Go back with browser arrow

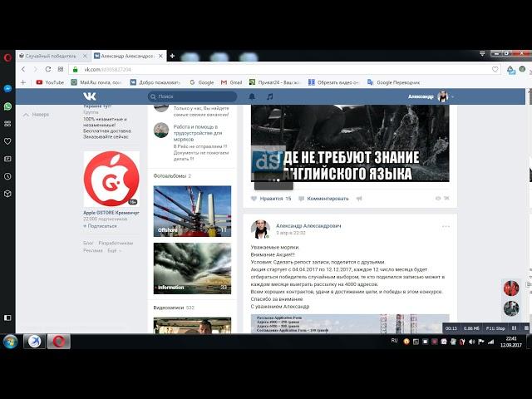coord(23,69)
